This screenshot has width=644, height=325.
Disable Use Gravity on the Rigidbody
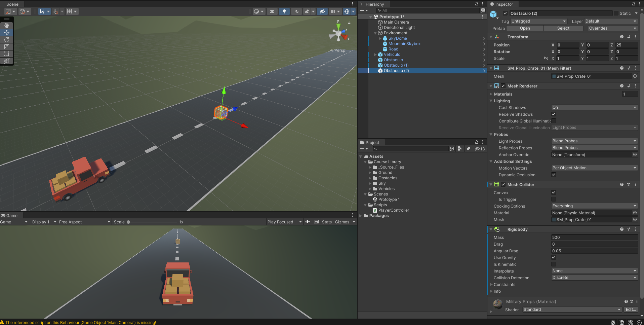click(x=554, y=258)
